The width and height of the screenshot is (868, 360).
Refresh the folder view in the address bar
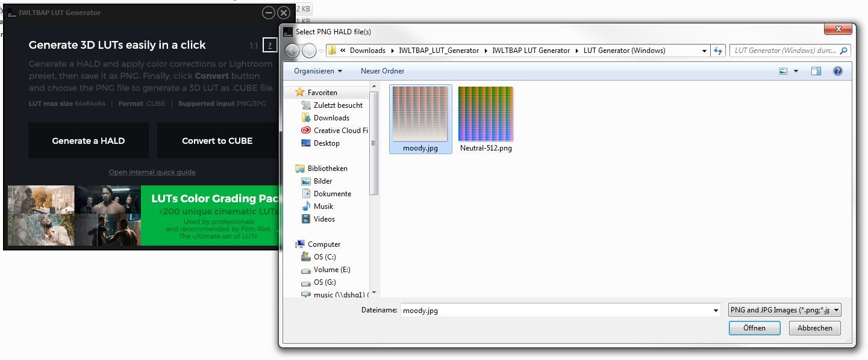click(718, 51)
